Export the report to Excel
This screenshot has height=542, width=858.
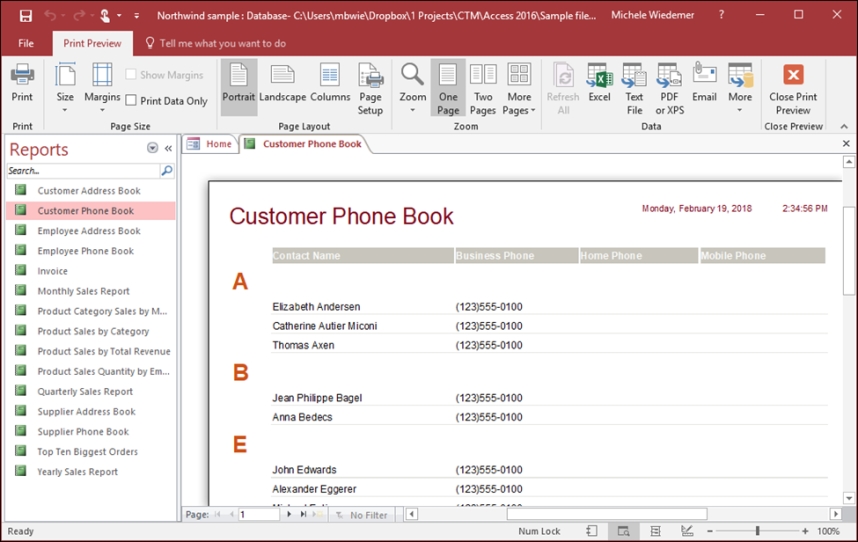coord(599,83)
